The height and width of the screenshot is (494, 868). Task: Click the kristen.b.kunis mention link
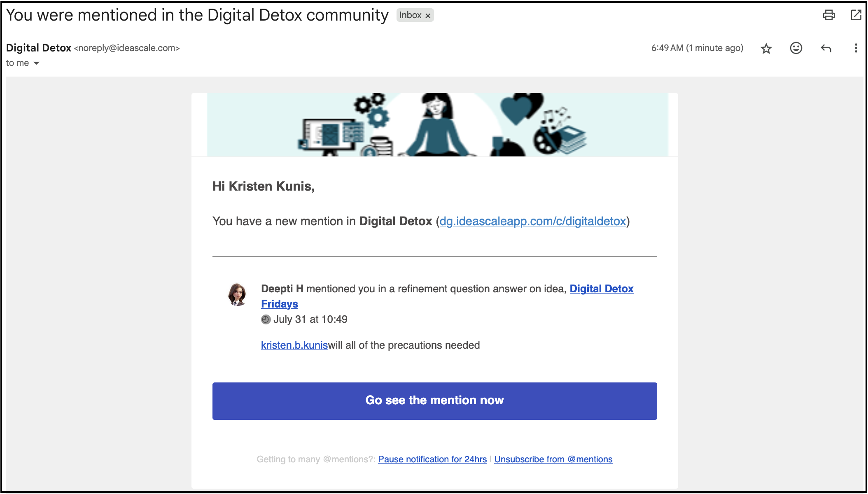click(x=294, y=345)
